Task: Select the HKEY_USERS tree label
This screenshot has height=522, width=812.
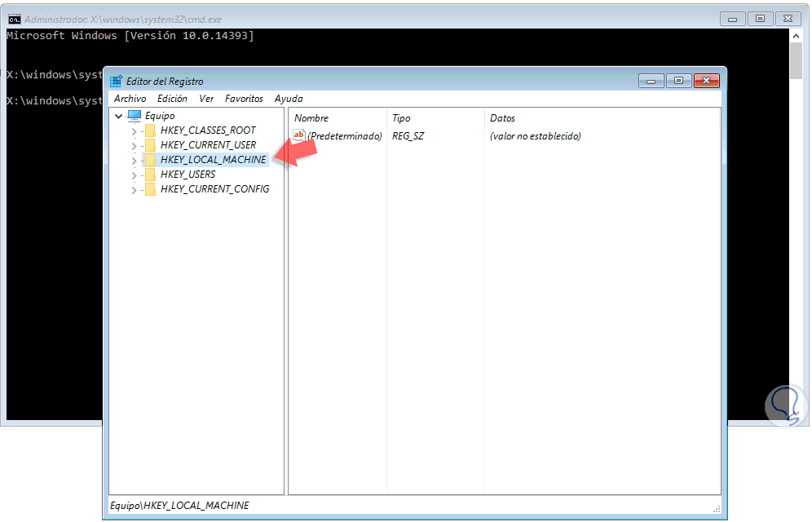Action: pyautogui.click(x=188, y=175)
